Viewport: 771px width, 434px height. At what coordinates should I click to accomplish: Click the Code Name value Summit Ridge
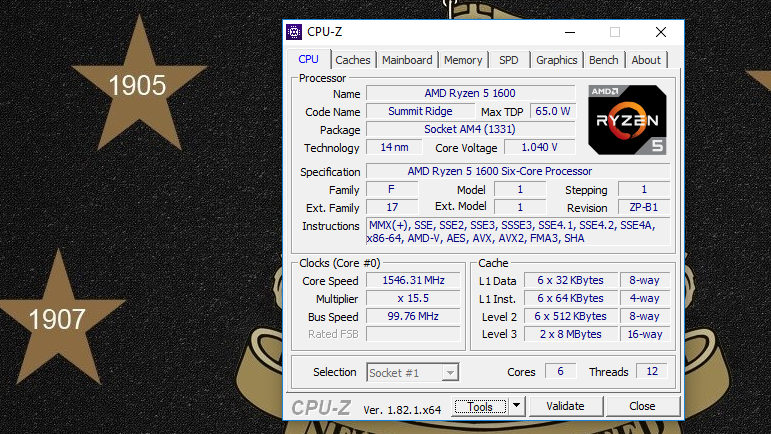(420, 112)
